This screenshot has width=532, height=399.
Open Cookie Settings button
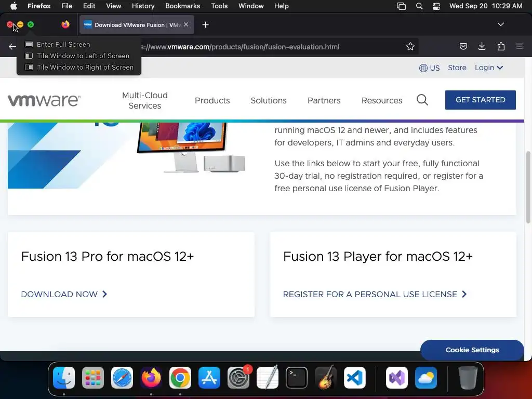472,350
